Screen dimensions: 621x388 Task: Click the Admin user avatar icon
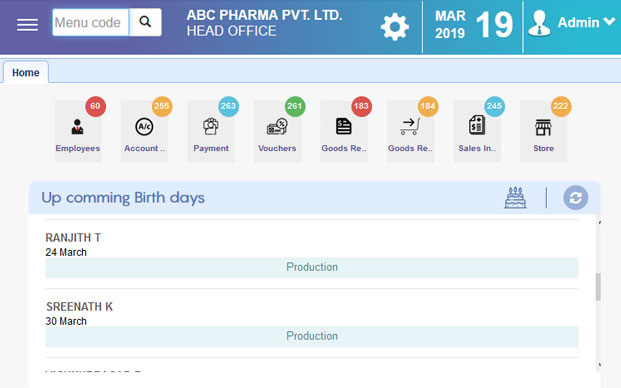[x=539, y=23]
